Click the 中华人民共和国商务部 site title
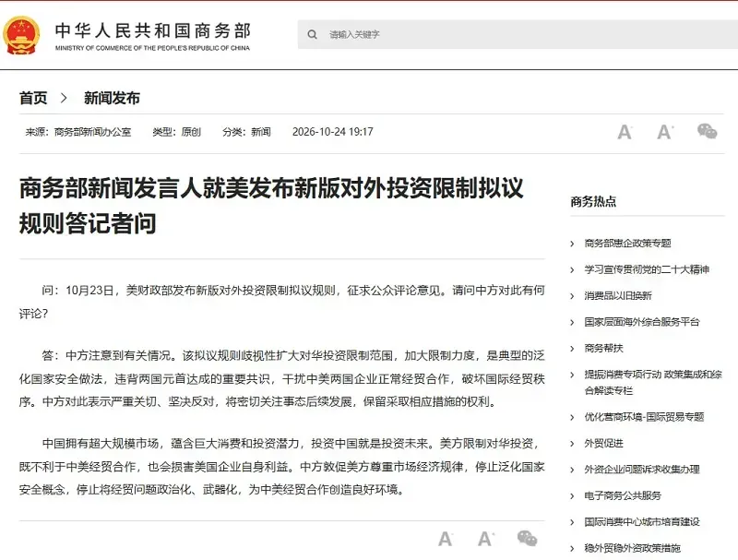This screenshot has height=560, width=738. coord(153,30)
